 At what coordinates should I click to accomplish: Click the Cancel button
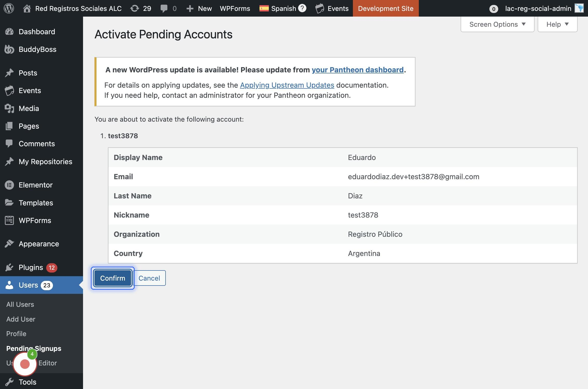point(149,278)
